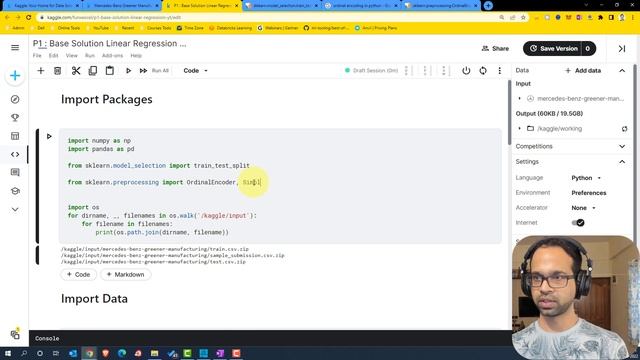
Task: Open the Discussions icon in sidebar
Action: (15, 172)
